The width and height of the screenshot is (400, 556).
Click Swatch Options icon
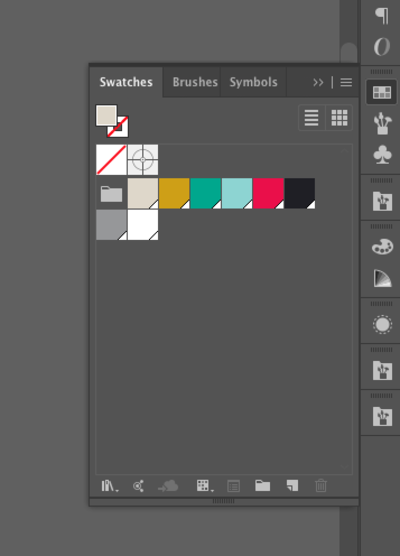233,486
